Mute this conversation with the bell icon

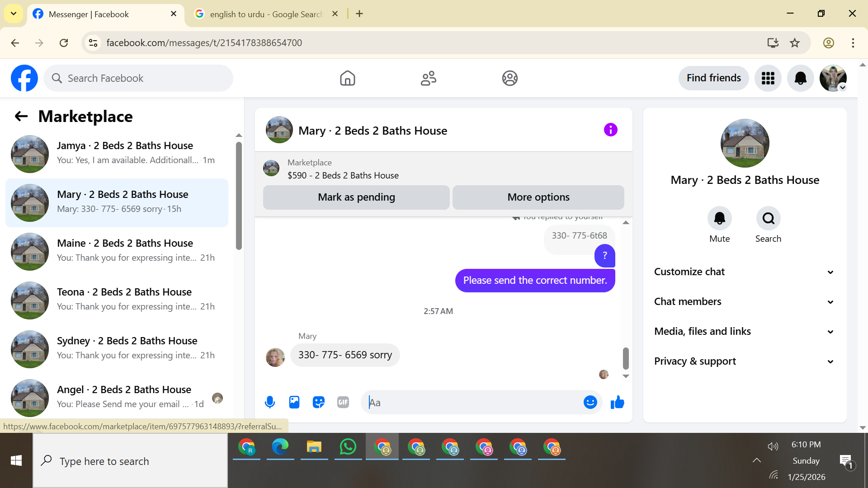pos(719,219)
